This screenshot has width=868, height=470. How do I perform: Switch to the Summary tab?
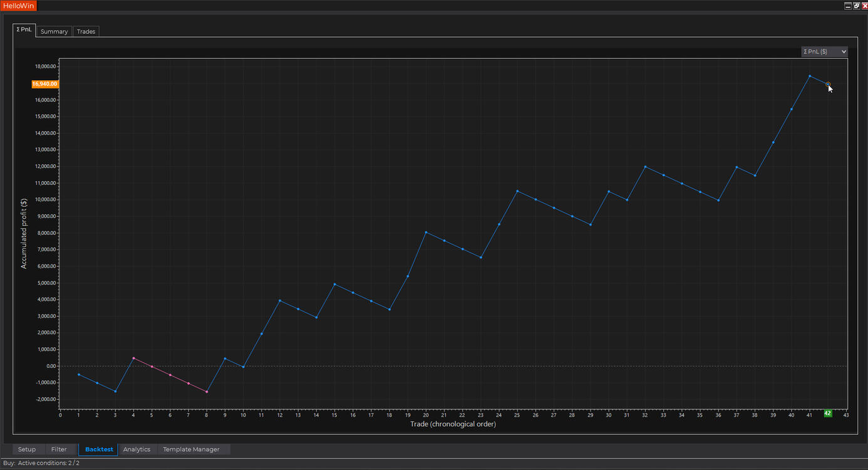pos(54,31)
